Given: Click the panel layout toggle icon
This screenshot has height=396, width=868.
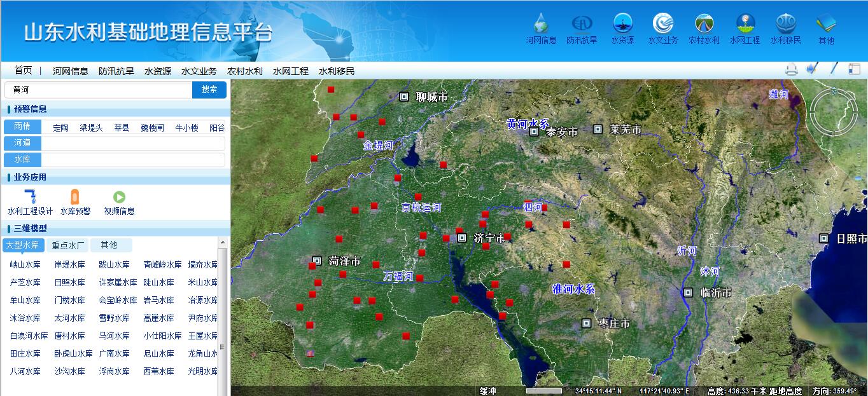Looking at the screenshot, I should 854,69.
